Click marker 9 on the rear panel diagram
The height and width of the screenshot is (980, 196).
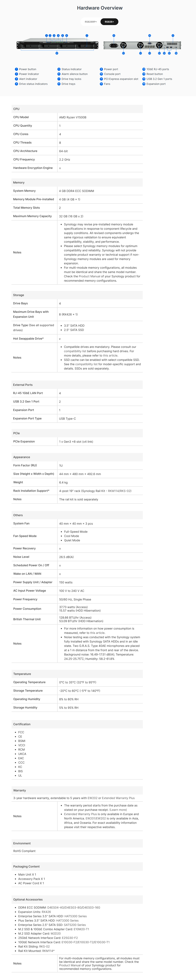(x=114, y=35)
